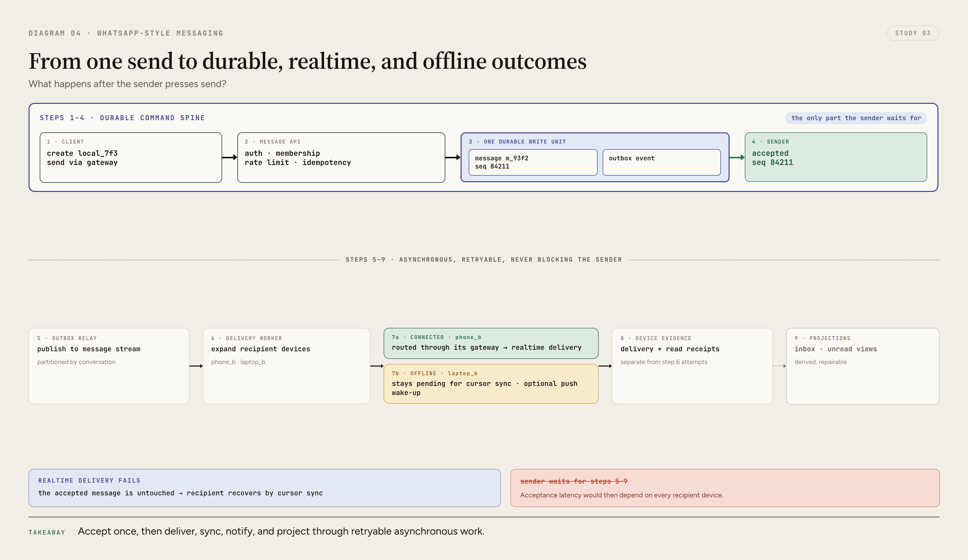Click 'the only part the sender waits for' tag
The height and width of the screenshot is (560, 968).
pos(856,118)
